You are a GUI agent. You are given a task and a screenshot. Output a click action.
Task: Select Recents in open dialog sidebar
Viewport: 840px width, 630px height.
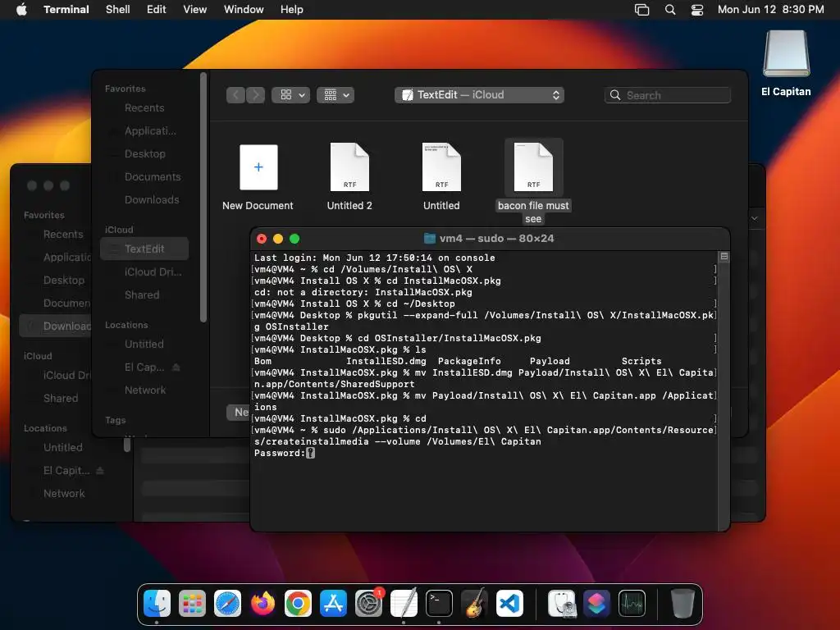[144, 107]
